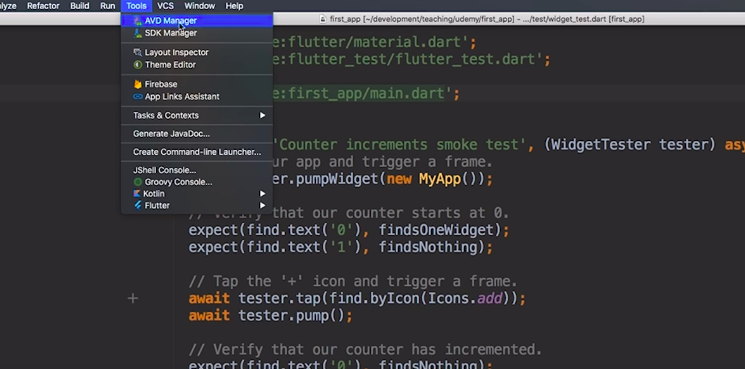Click findsOneWidget in expect line

coord(437,230)
